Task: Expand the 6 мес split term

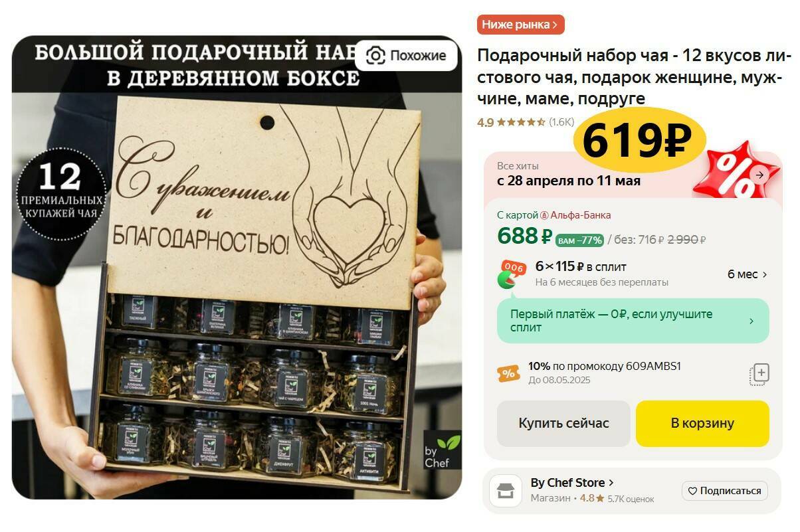Action: point(748,274)
